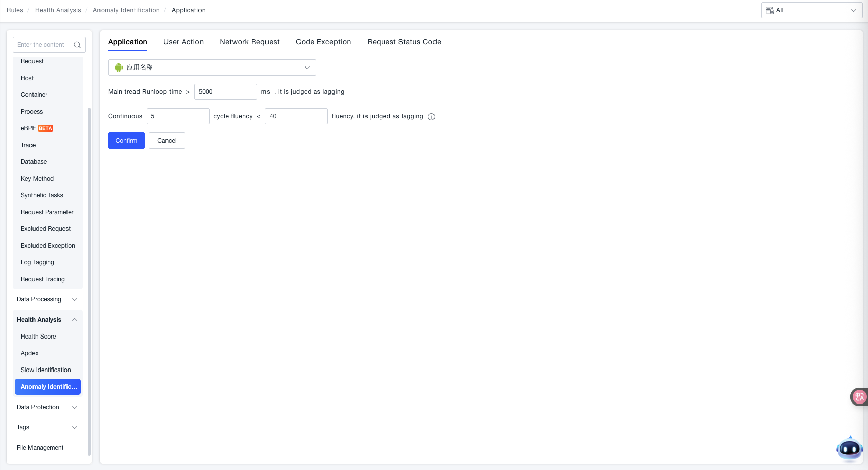This screenshot has height=470, width=868.
Task: Switch to the User Action tab
Action: 183,42
